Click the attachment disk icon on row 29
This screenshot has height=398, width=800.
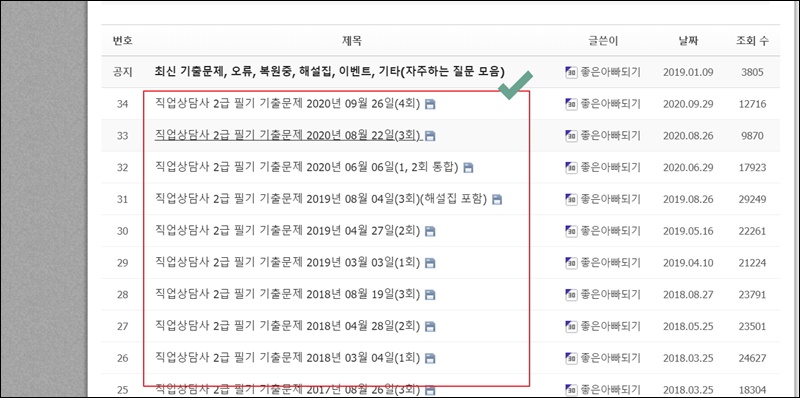(x=430, y=263)
